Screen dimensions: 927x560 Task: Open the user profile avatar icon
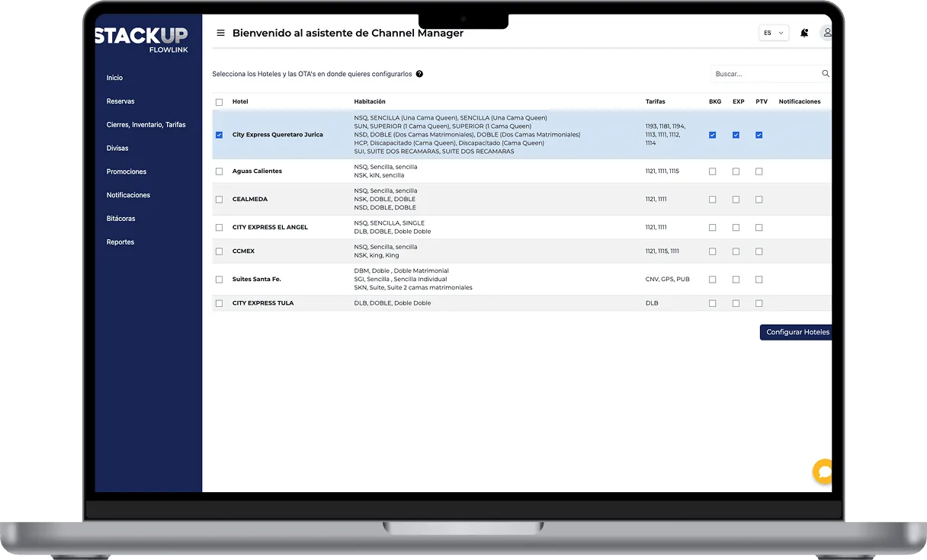click(826, 33)
